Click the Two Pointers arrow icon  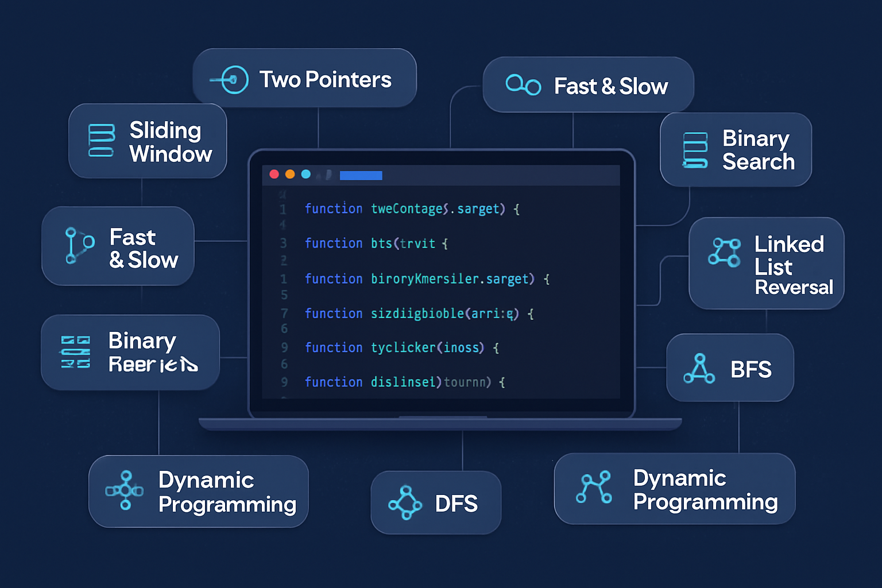(x=230, y=78)
